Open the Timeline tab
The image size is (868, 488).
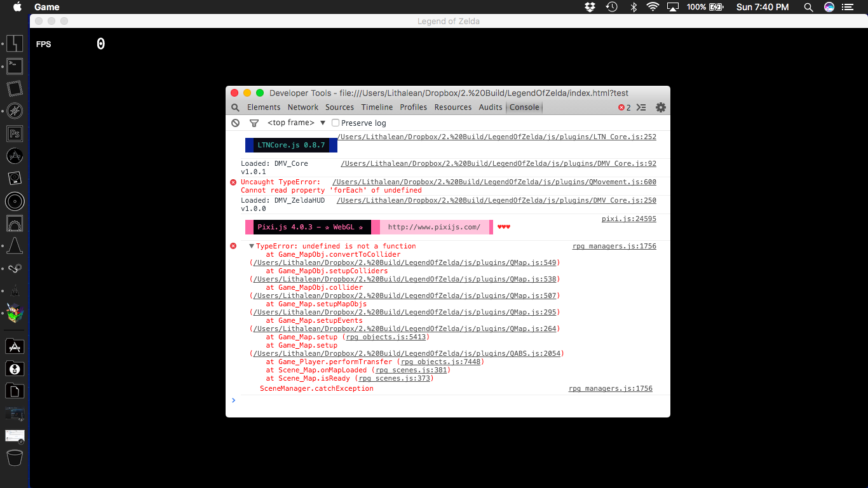377,107
